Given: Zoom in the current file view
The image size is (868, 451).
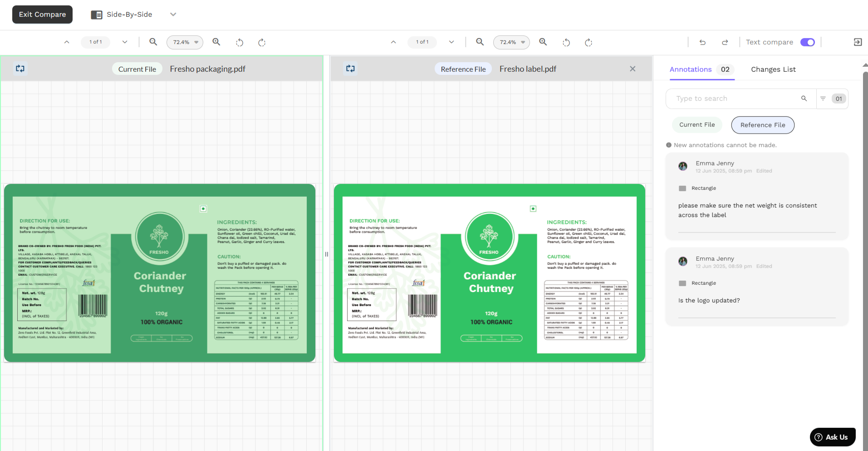Looking at the screenshot, I should [216, 42].
